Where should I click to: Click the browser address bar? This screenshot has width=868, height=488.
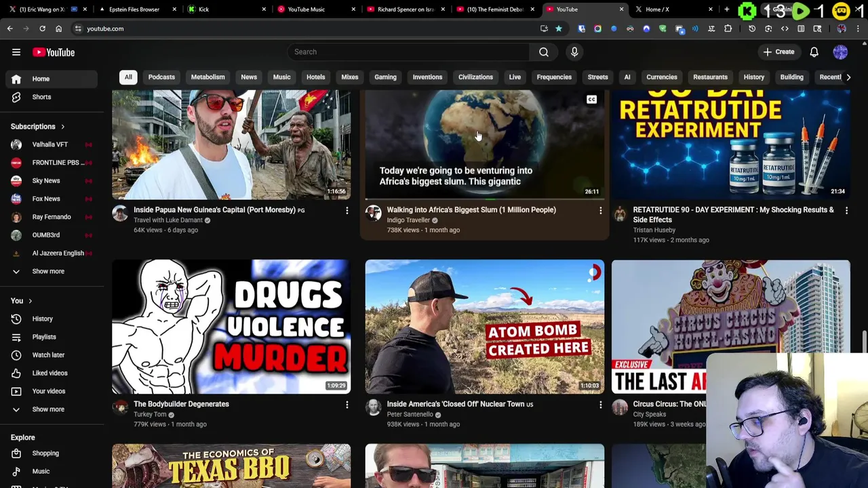coord(305,28)
